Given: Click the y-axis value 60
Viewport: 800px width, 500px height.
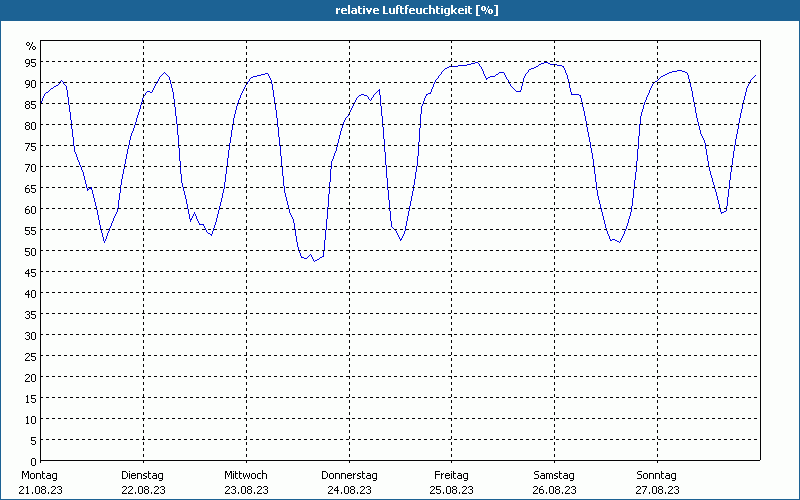Looking at the screenshot, I should pos(31,209).
